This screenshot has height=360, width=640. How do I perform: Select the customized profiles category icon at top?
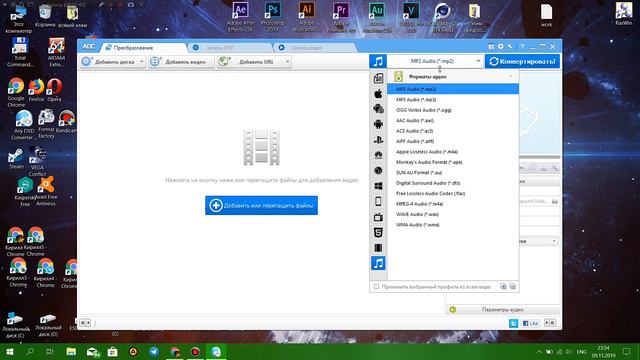point(378,78)
